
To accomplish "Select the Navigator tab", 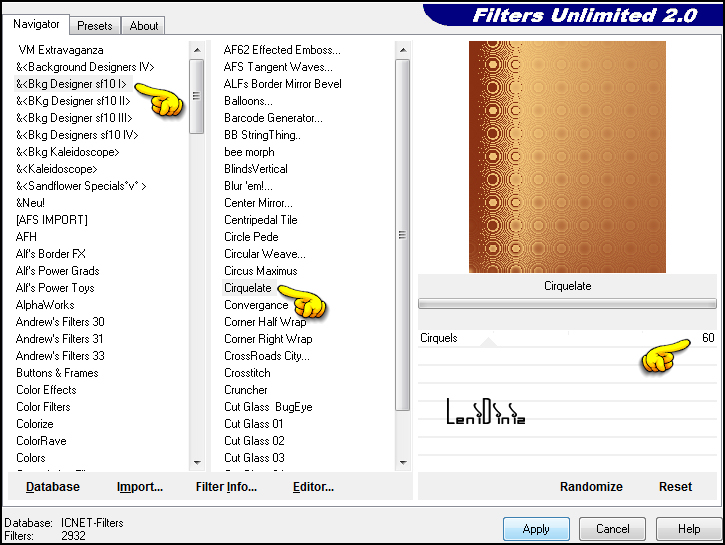I will point(36,24).
